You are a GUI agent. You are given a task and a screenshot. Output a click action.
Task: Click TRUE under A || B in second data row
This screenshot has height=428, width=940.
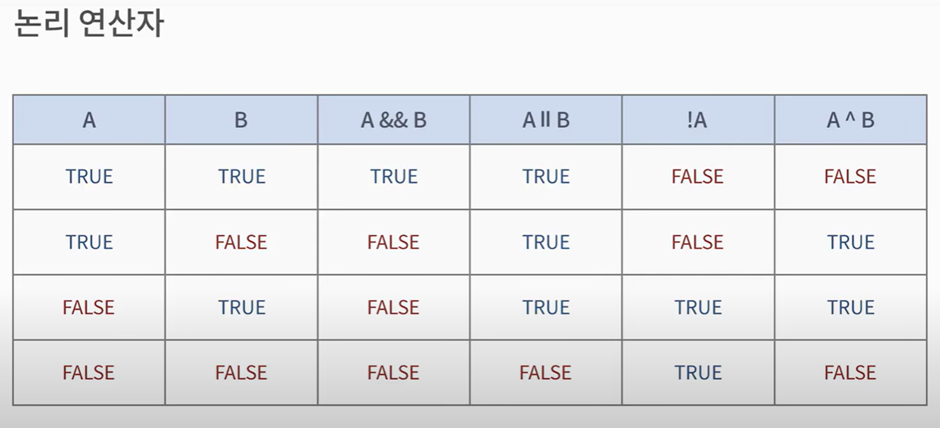click(x=546, y=242)
